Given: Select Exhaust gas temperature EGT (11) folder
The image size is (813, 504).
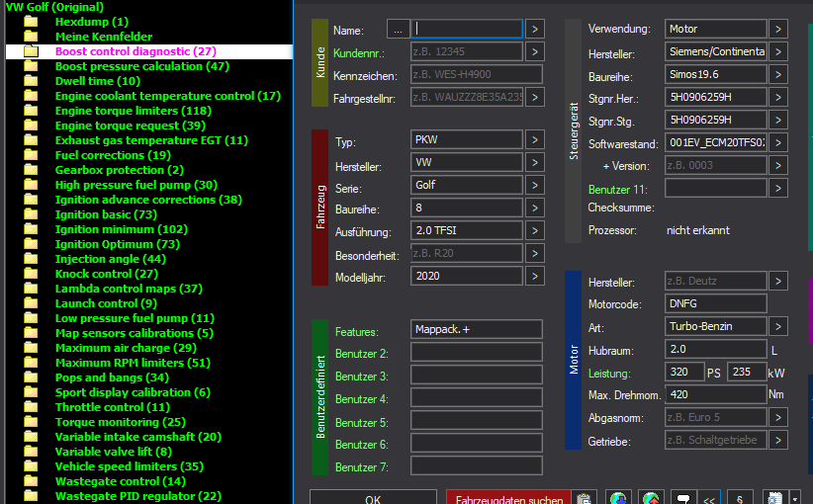Looking at the screenshot, I should click(151, 140).
